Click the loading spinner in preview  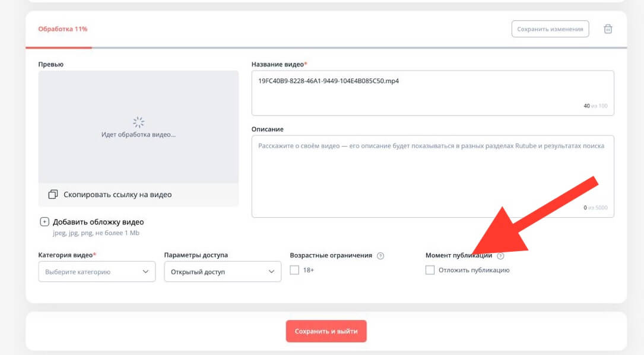pos(138,122)
